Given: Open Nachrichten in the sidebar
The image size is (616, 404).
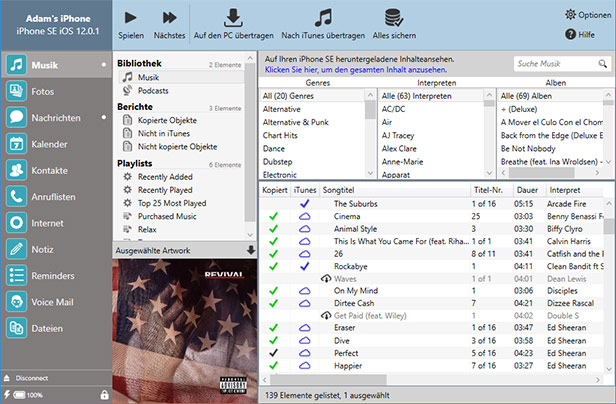Looking at the screenshot, I should (x=56, y=118).
